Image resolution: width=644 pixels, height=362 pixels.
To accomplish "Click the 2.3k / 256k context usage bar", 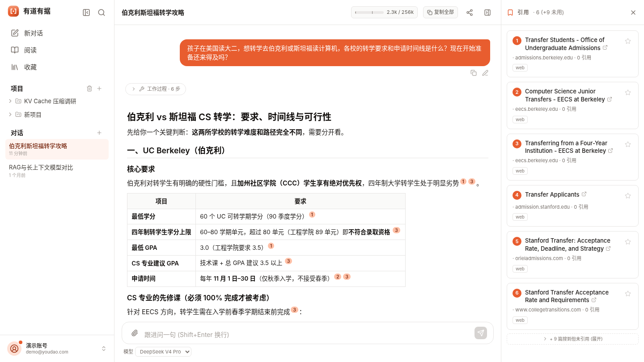I will (385, 13).
